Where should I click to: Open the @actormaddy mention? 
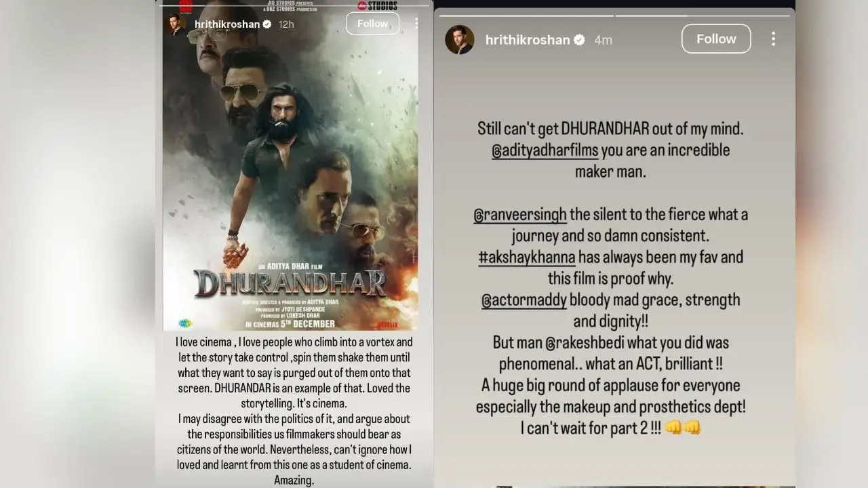click(x=524, y=300)
